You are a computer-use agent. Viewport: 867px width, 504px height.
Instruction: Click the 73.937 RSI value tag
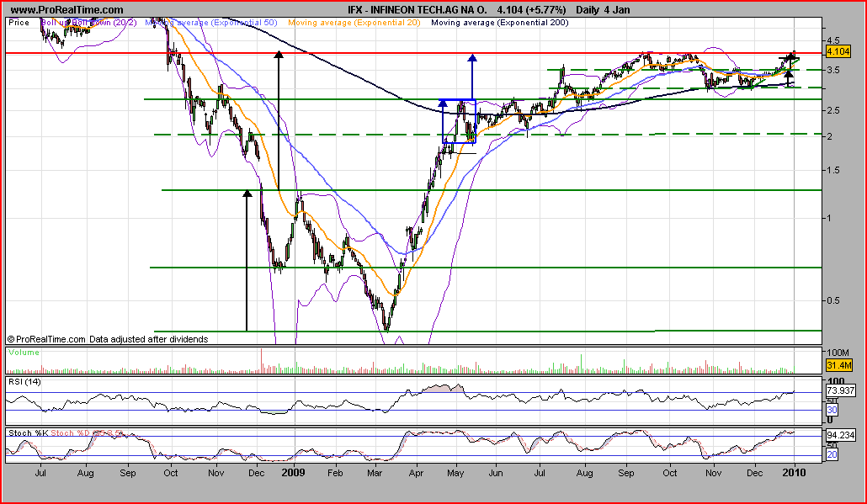(840, 390)
